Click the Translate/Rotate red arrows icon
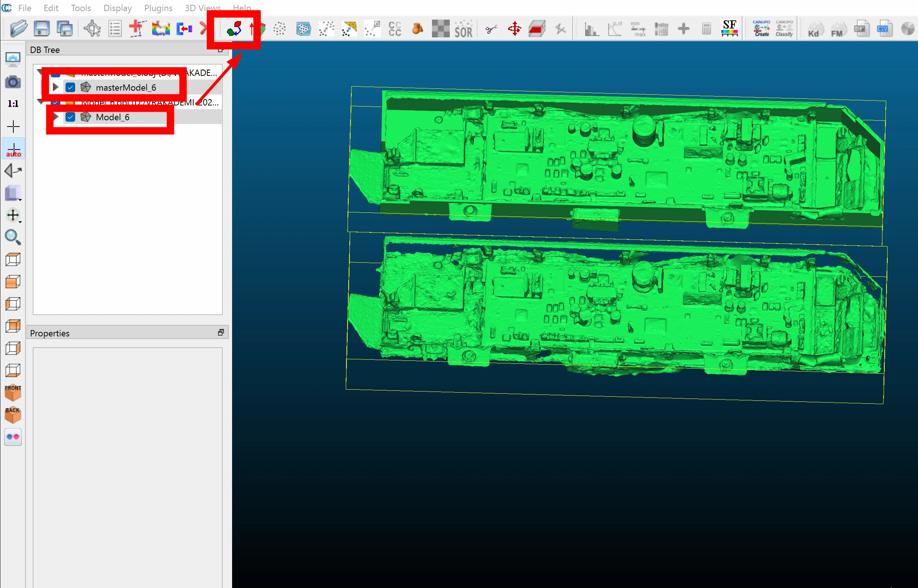The image size is (918, 588). tap(515, 28)
